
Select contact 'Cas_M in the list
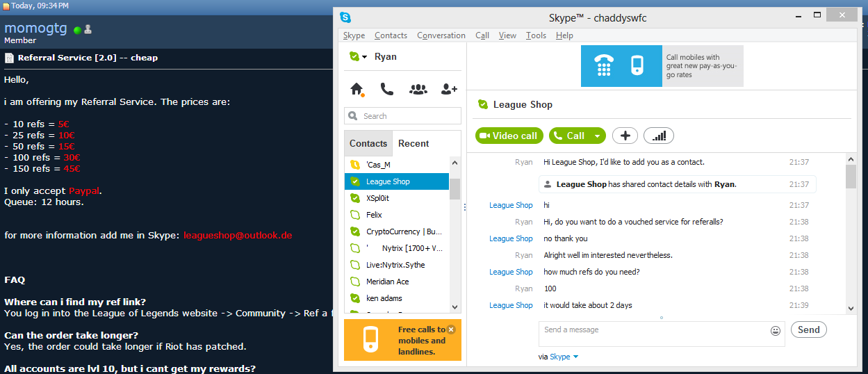click(x=397, y=165)
